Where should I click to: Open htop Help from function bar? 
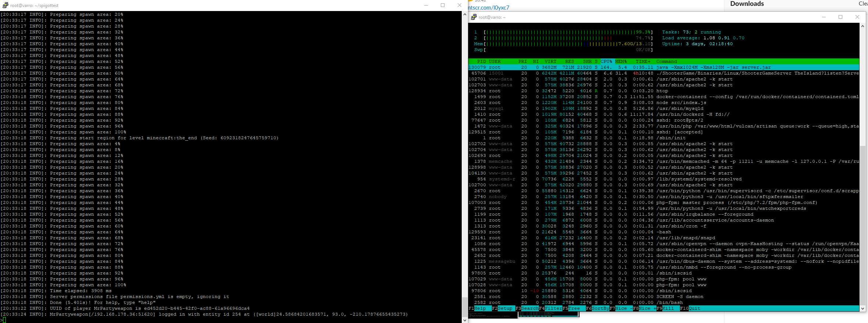480,308
